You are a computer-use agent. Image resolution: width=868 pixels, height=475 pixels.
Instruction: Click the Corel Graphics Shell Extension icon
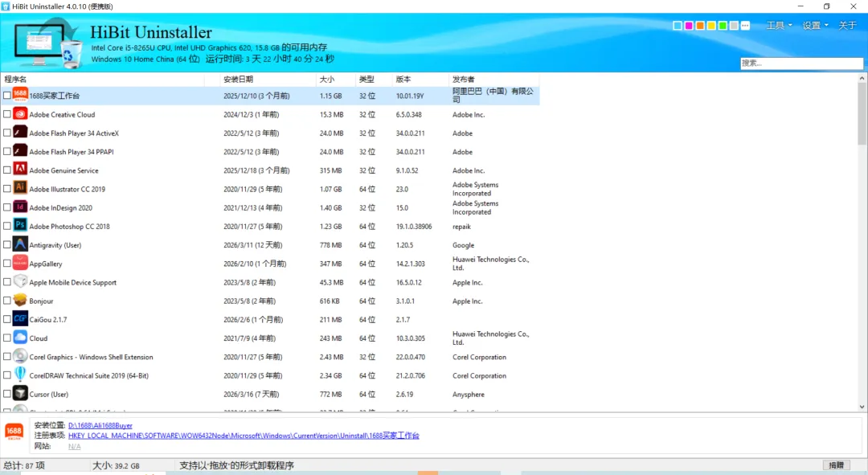pyautogui.click(x=20, y=357)
